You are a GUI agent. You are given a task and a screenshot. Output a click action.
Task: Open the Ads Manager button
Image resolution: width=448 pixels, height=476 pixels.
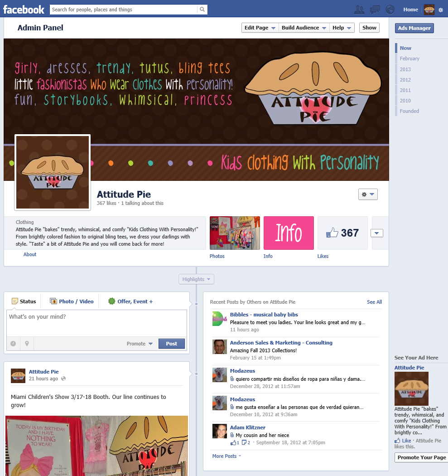[x=414, y=28]
